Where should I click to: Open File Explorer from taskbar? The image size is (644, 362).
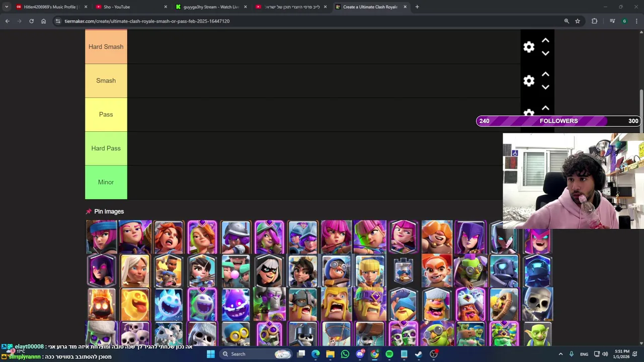coord(330,354)
